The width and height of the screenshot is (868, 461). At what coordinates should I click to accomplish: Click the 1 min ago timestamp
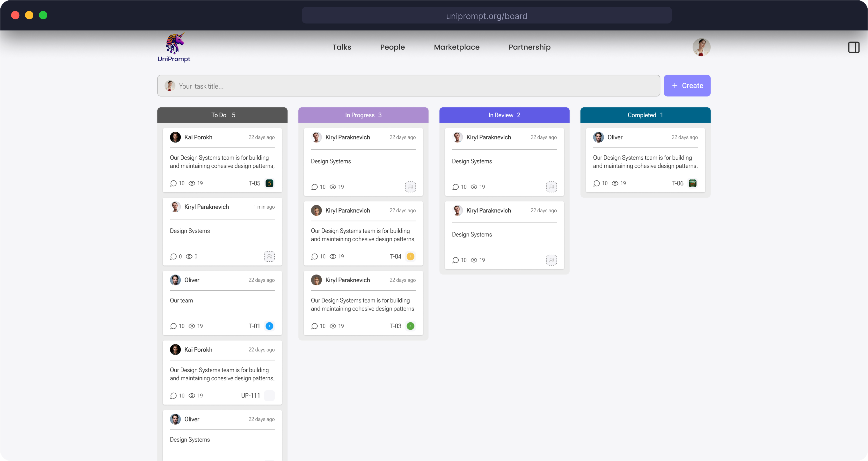click(264, 207)
